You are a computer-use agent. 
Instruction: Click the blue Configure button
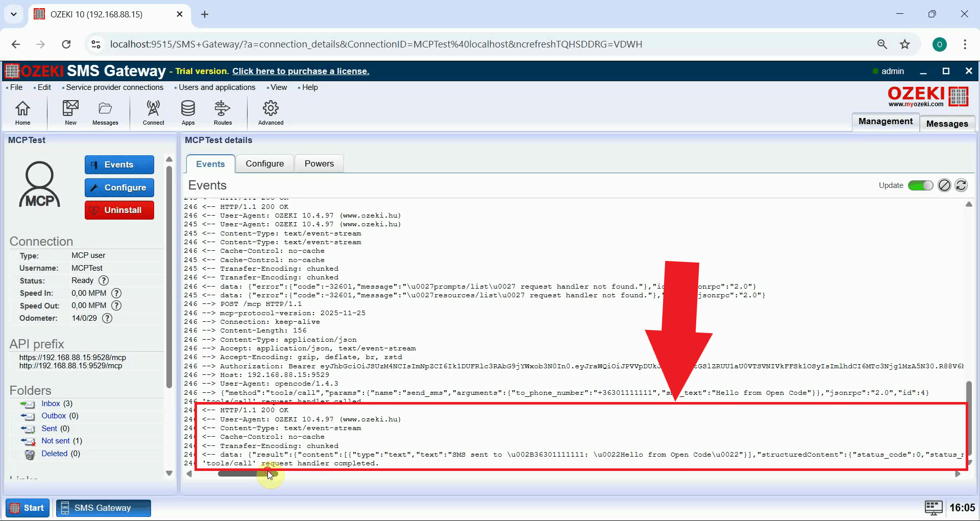(x=119, y=187)
